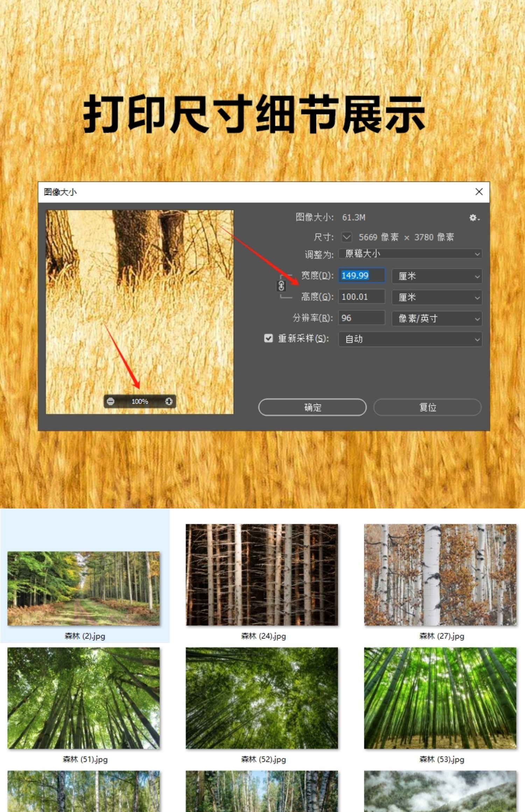Open the resample method 自动 dropdown
Viewport: 525px width, 812px height.
tap(410, 339)
